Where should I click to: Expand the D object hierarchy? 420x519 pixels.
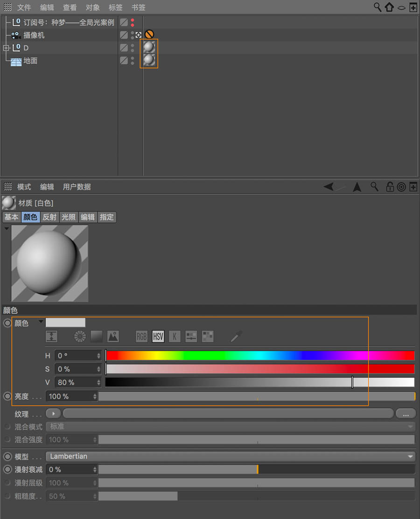click(x=6, y=48)
